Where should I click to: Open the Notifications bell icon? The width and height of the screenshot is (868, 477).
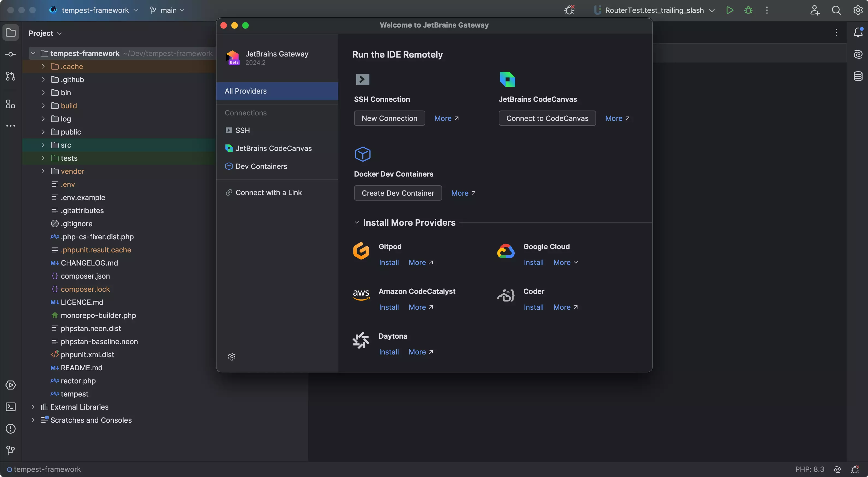858,32
